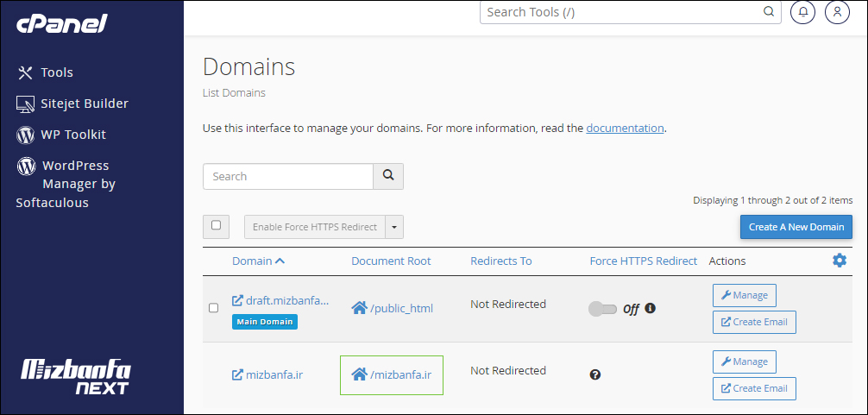This screenshot has height=415, width=868.
Task: Focus the domain Search input
Action: click(x=288, y=177)
